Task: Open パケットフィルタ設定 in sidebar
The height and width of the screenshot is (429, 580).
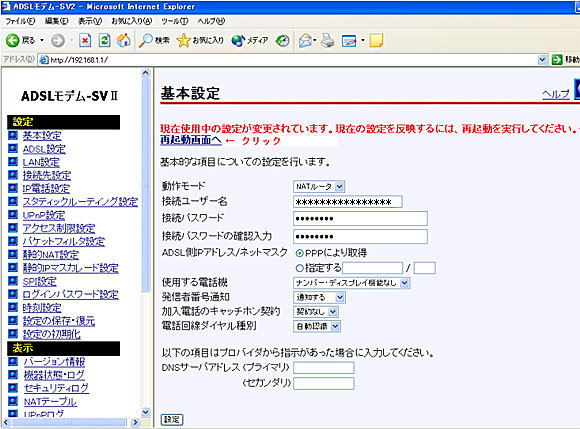Action: [x=64, y=241]
